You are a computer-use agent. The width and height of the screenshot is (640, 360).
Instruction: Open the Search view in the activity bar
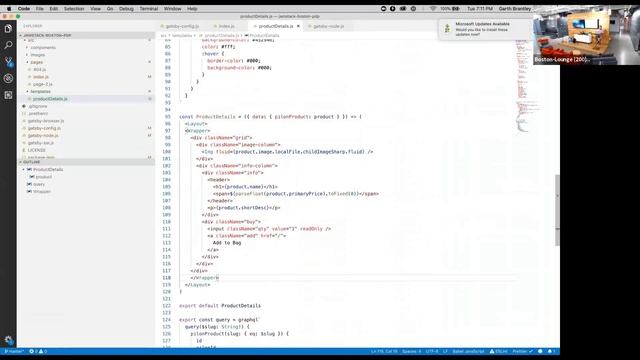pyautogui.click(x=8, y=45)
